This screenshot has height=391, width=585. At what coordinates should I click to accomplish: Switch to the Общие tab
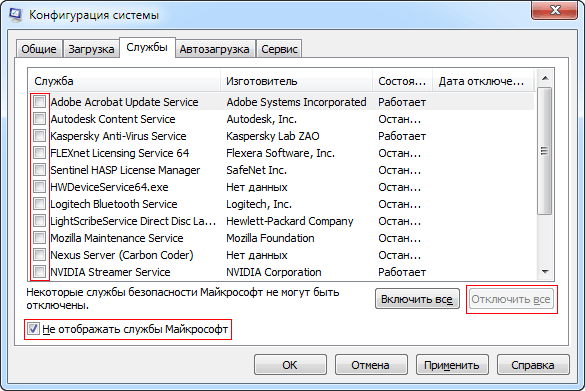click(x=39, y=49)
